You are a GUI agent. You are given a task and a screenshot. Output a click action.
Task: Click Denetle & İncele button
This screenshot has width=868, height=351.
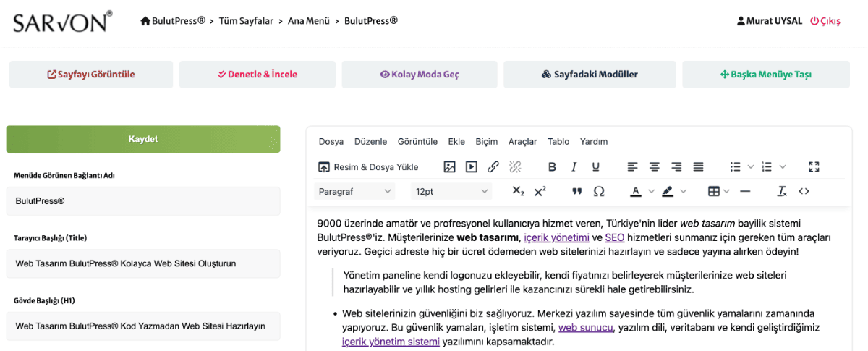(258, 75)
